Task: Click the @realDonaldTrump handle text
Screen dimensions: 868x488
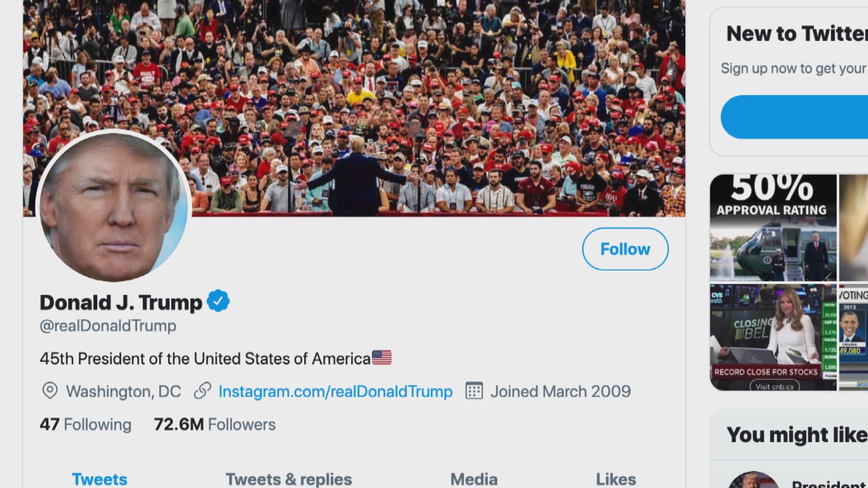Action: [108, 326]
